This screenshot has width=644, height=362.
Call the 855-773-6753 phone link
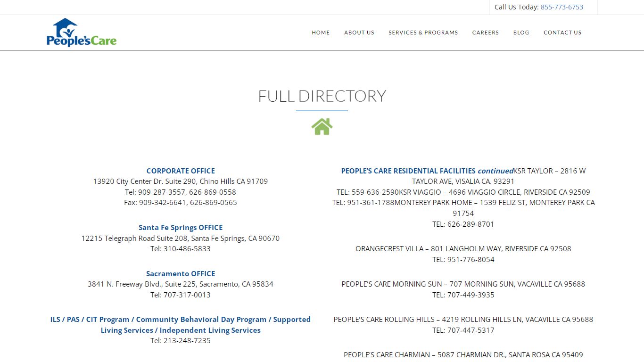click(x=562, y=7)
